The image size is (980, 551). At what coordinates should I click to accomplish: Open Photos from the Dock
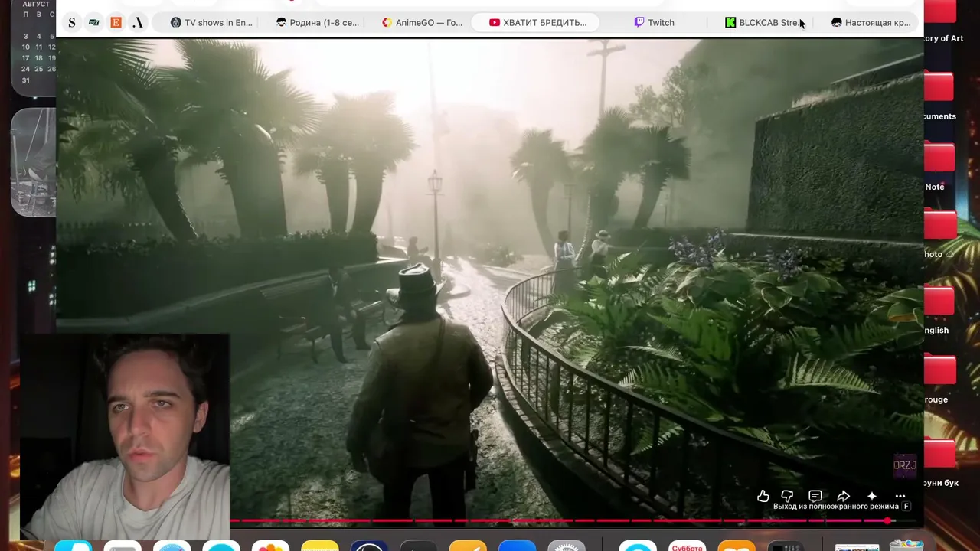(x=269, y=545)
